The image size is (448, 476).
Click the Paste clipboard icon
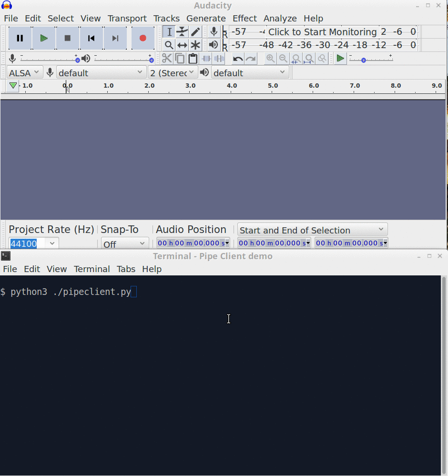193,58
